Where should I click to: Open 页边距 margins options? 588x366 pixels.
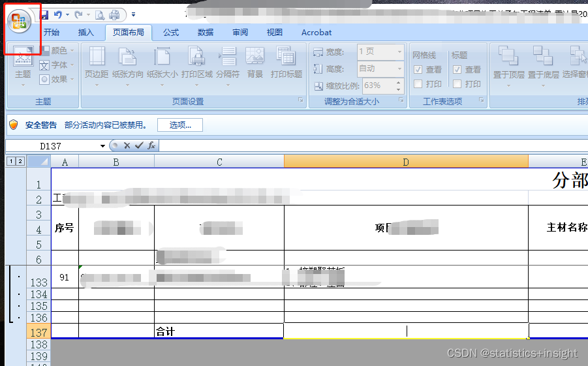(97, 67)
